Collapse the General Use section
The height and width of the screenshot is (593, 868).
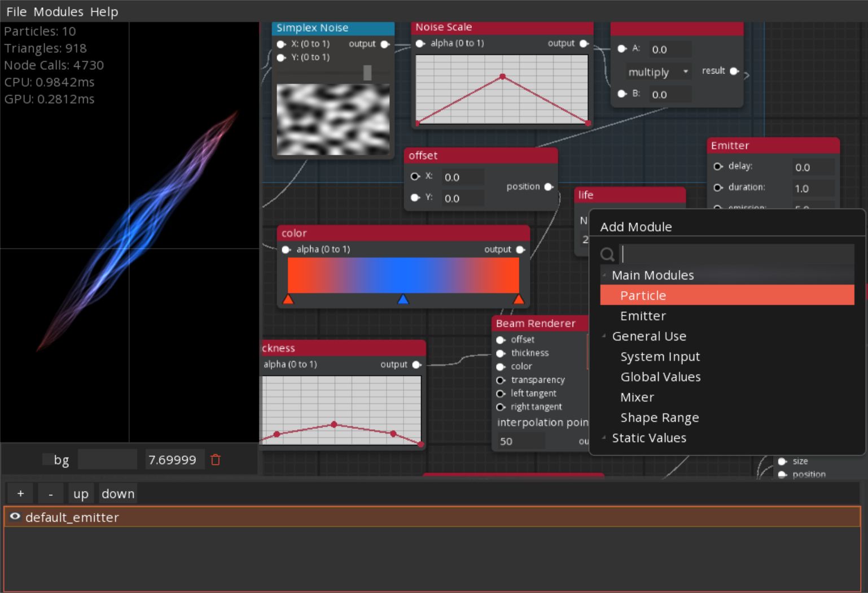[604, 336]
